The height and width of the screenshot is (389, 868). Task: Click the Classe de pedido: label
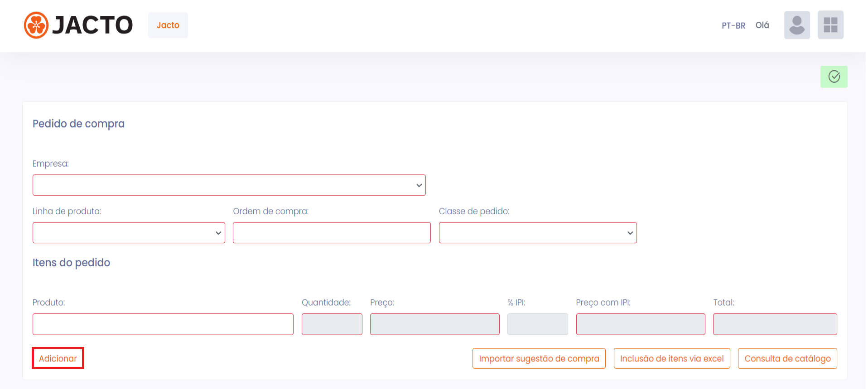tap(474, 211)
